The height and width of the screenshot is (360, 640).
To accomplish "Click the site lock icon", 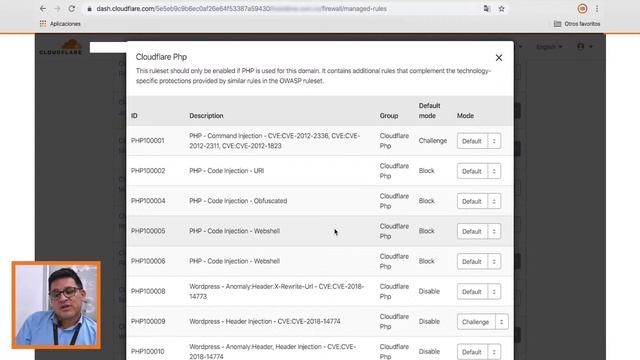I will pos(89,9).
